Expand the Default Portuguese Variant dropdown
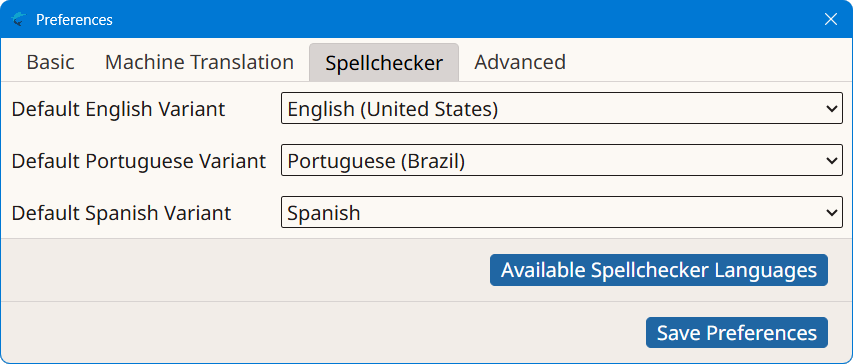Image resolution: width=853 pixels, height=364 pixels. click(x=562, y=160)
